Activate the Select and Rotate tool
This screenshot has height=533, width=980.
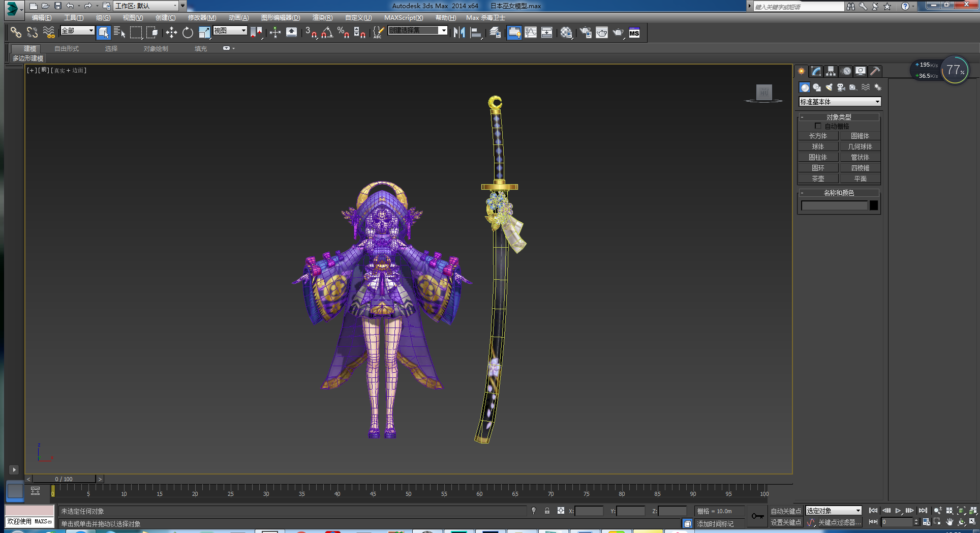pos(188,33)
